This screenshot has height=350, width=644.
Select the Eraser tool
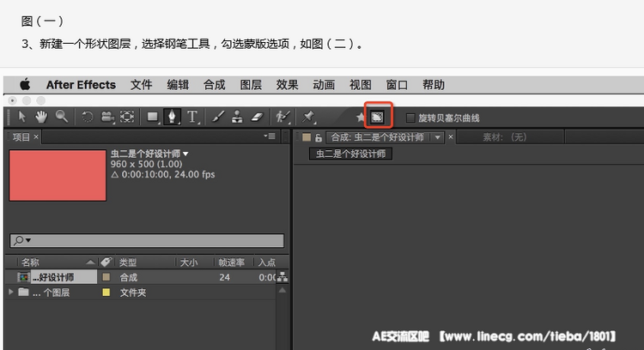[257, 117]
